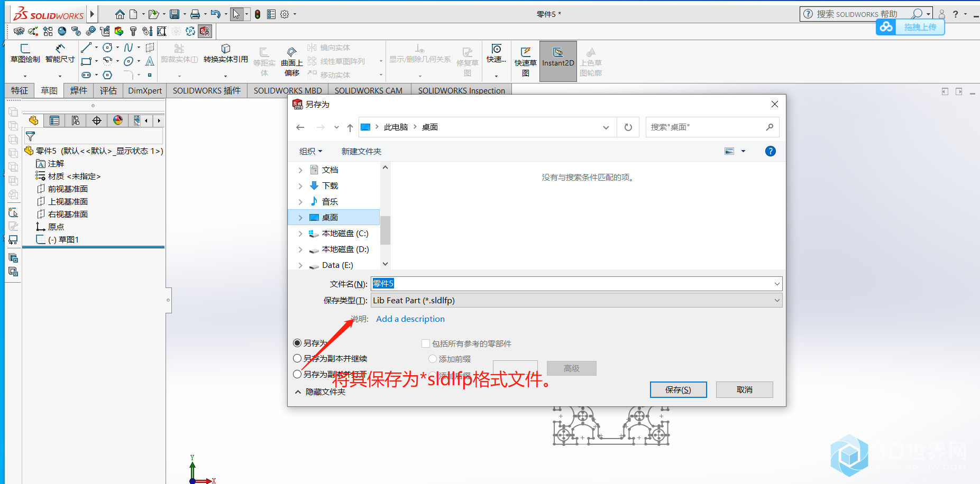980x484 pixels.
Task: Click the Save floppy disk icon
Action: (175, 14)
